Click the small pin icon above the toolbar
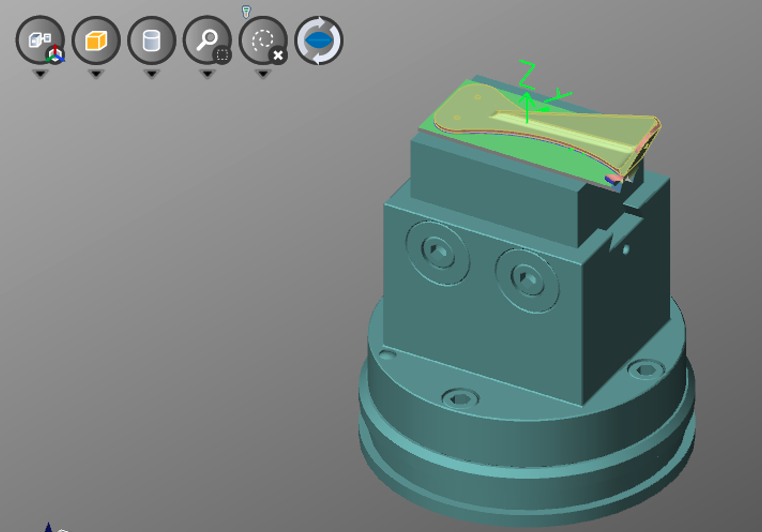This screenshot has height=532, width=762. (x=246, y=12)
